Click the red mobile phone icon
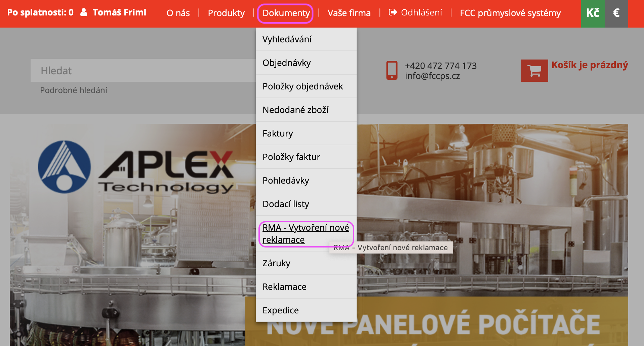Viewport: 644px width, 346px height. click(x=392, y=70)
